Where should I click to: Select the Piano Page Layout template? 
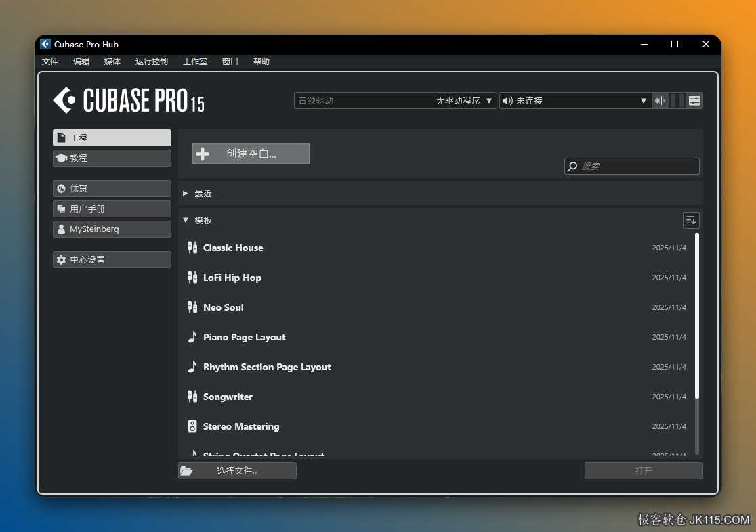tap(437, 337)
